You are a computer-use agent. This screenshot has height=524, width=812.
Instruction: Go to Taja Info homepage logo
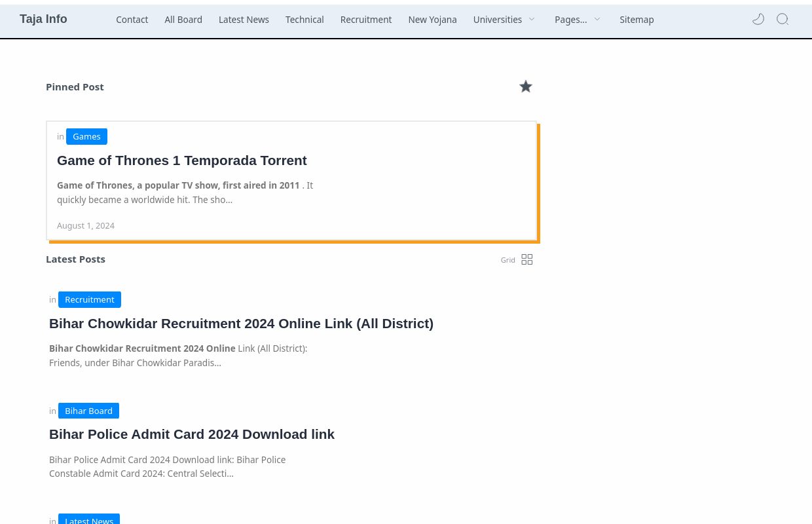tap(43, 19)
